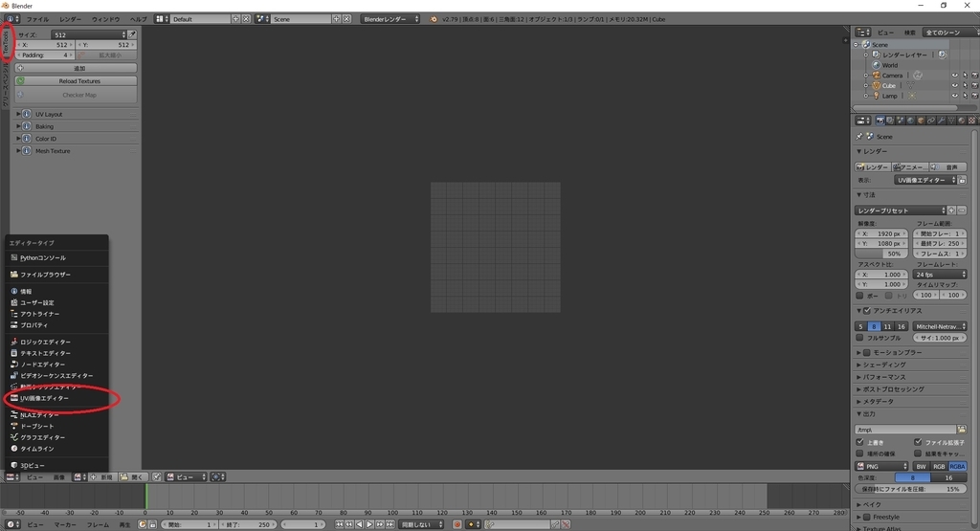The width and height of the screenshot is (980, 531).
Task: Open the Material properties tab (sphere icon)
Action: point(961,121)
